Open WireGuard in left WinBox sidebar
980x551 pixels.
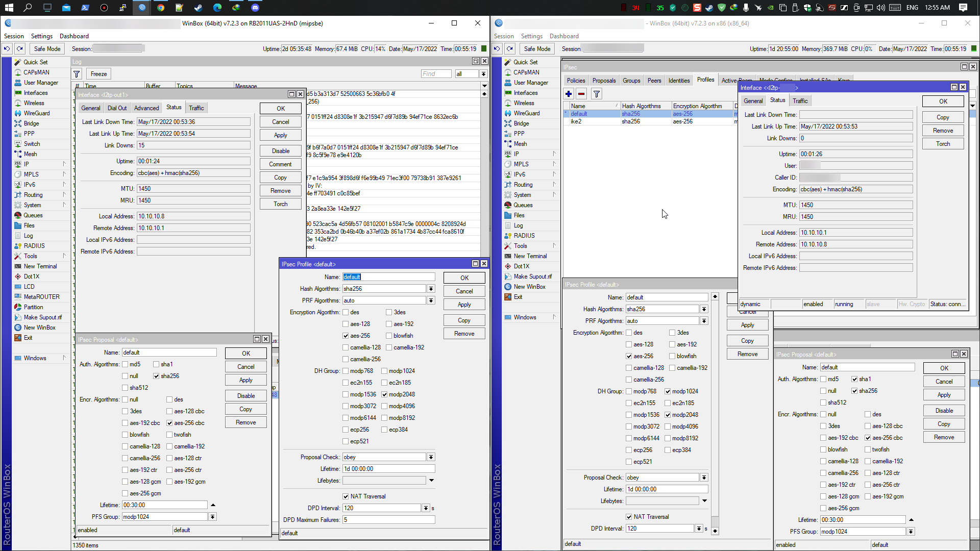(37, 113)
